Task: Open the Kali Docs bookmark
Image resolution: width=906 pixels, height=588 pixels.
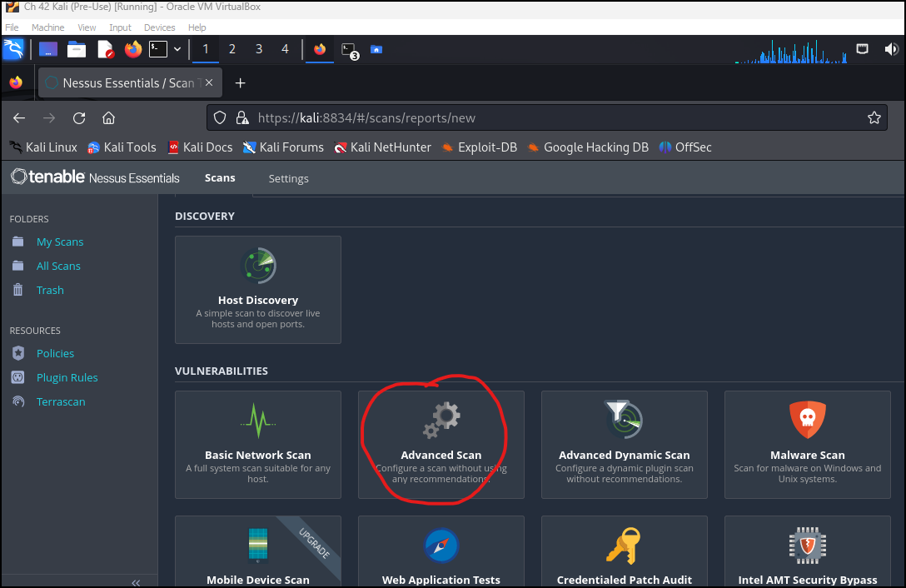Action: click(200, 147)
